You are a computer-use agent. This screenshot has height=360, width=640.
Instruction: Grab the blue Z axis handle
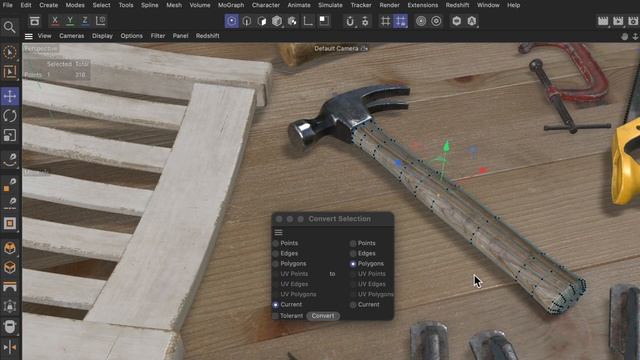tap(398, 163)
